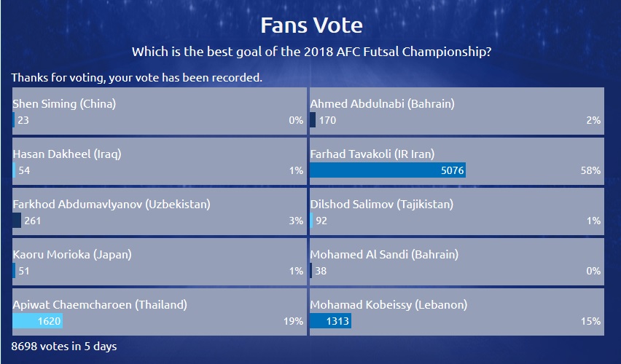Click the thanks for voting confirmation message
The image size is (621, 364).
pyautogui.click(x=136, y=78)
